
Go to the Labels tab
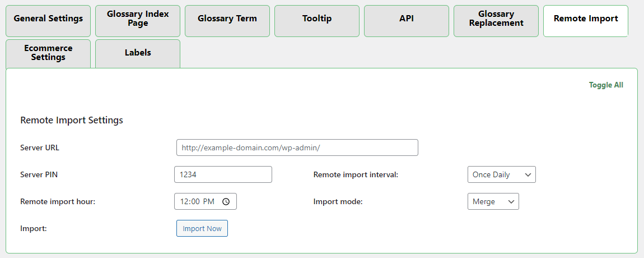(138, 53)
